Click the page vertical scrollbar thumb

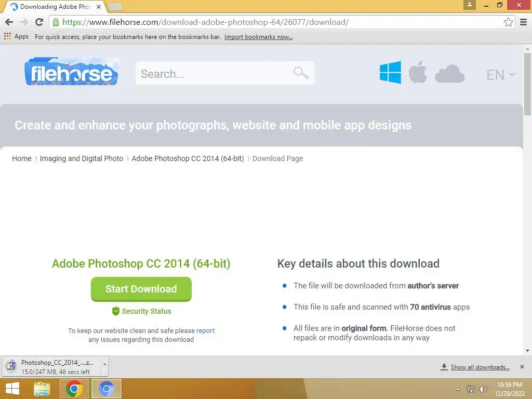[527, 84]
